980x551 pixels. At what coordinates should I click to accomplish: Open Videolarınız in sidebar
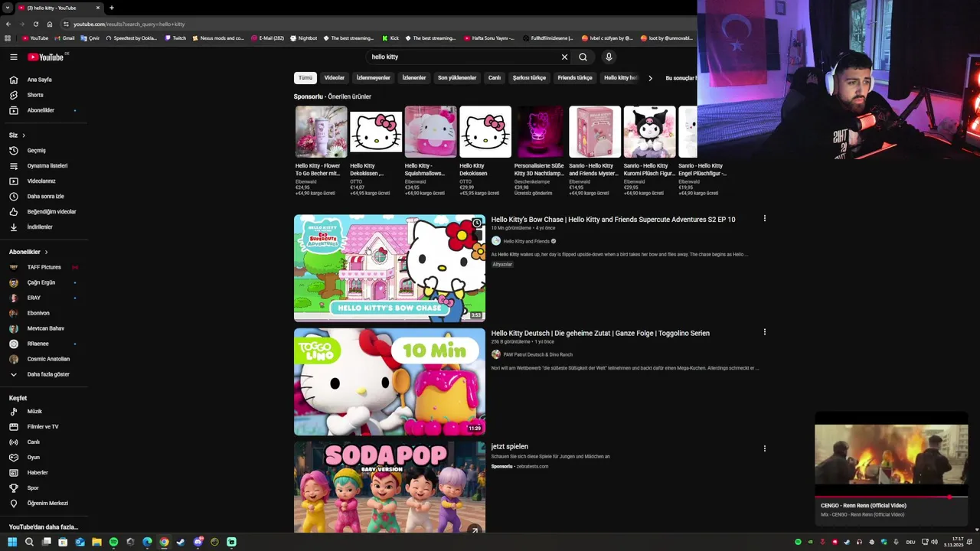(x=43, y=181)
